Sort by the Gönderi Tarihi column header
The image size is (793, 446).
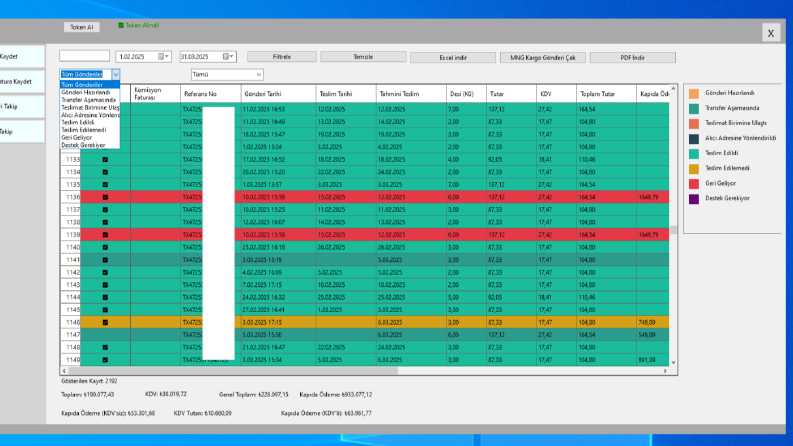(278, 94)
